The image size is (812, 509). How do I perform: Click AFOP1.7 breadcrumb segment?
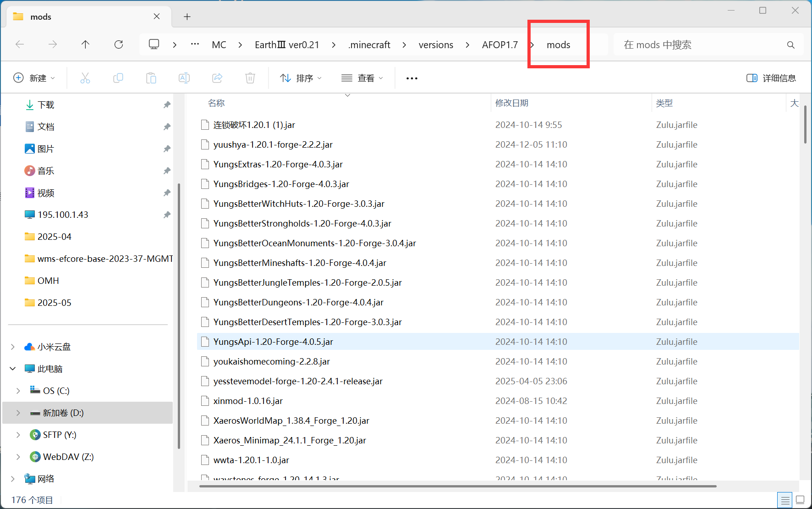coord(500,45)
